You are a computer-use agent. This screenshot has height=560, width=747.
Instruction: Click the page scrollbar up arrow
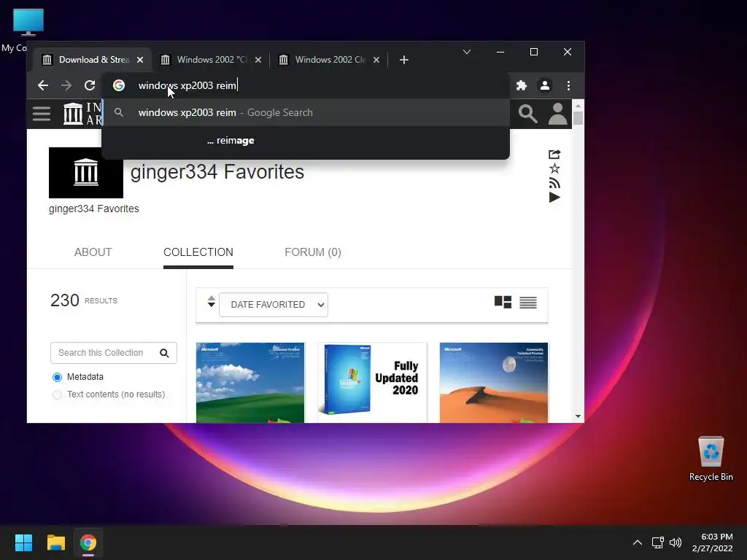coord(578,106)
